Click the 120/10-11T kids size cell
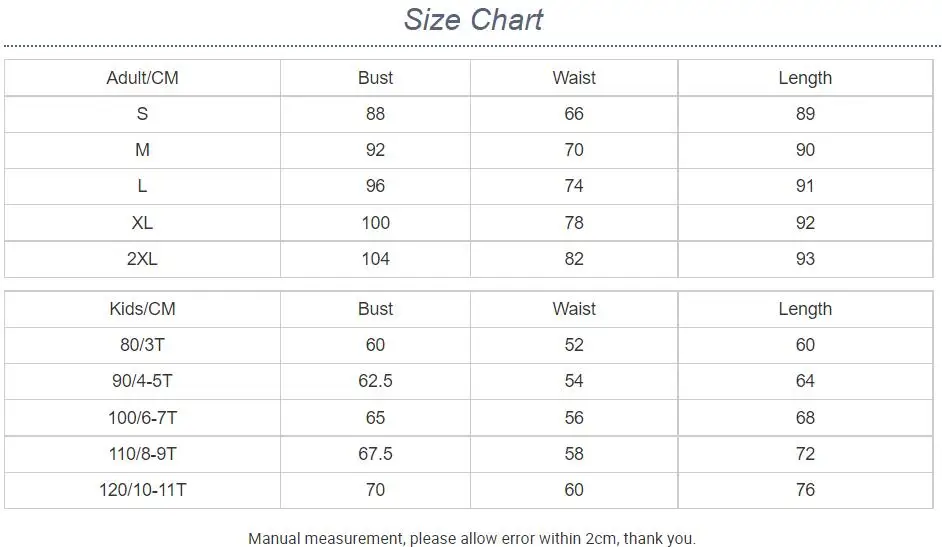Viewport: 942px width, 547px height. click(x=142, y=490)
